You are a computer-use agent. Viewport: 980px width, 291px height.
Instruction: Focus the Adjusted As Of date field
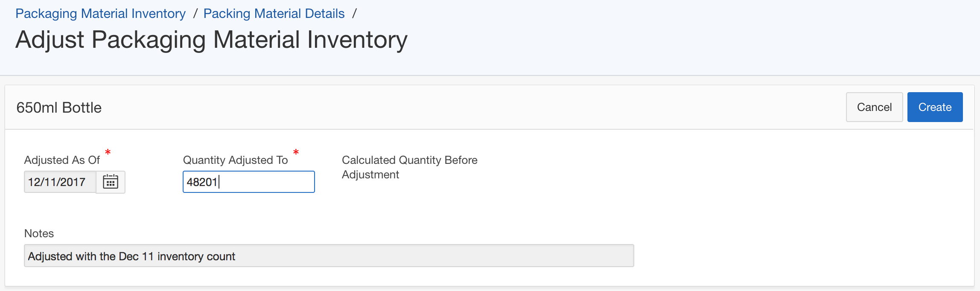coord(60,182)
